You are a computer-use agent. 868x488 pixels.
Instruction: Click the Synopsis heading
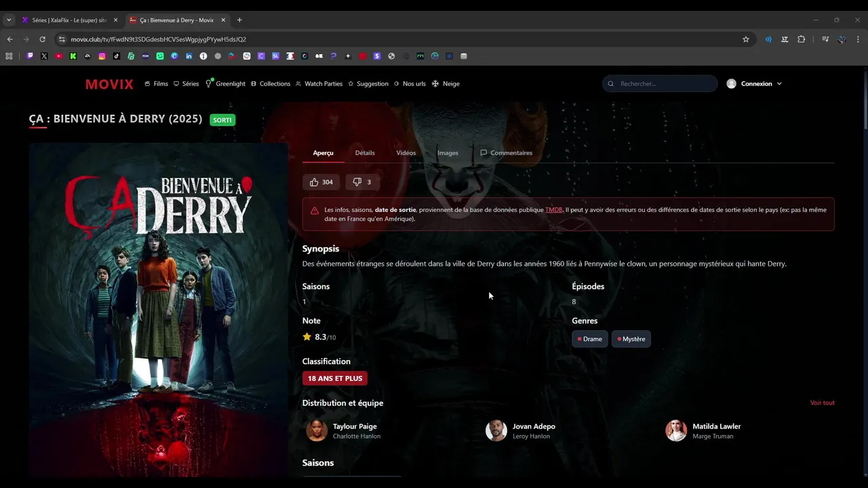click(321, 249)
